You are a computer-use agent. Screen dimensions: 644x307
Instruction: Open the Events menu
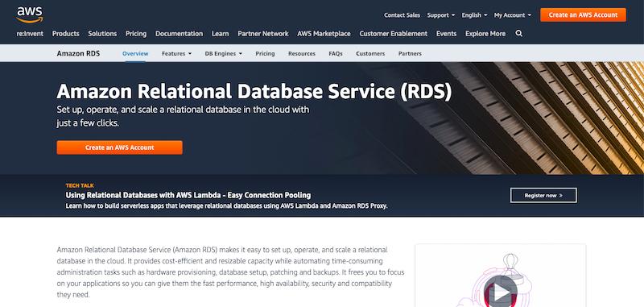[447, 34]
